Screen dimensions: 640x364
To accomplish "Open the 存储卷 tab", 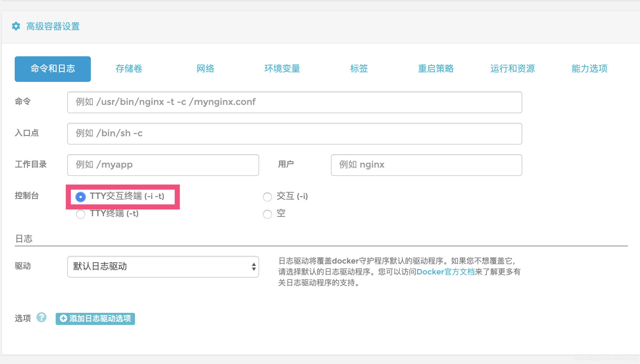I will (x=129, y=69).
